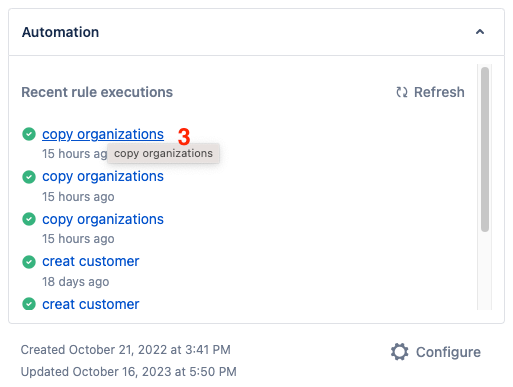Click the success icon of the second copy organizations
This screenshot has width=513, height=387.
click(x=29, y=177)
